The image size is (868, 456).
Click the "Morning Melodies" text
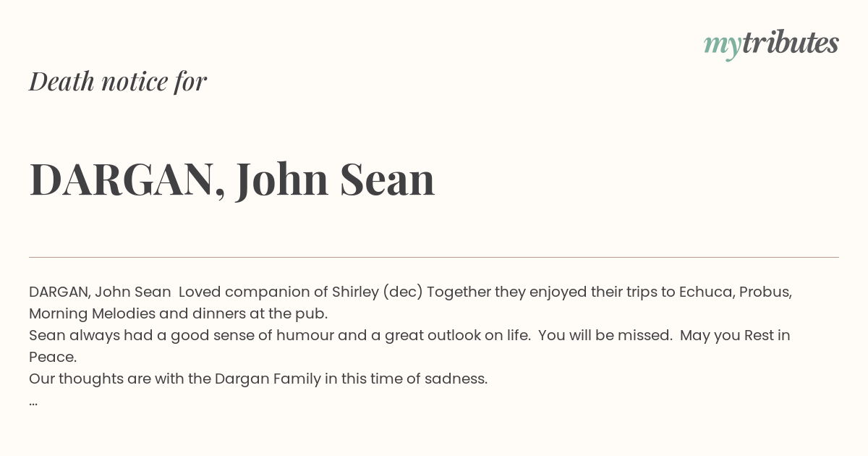tap(93, 314)
